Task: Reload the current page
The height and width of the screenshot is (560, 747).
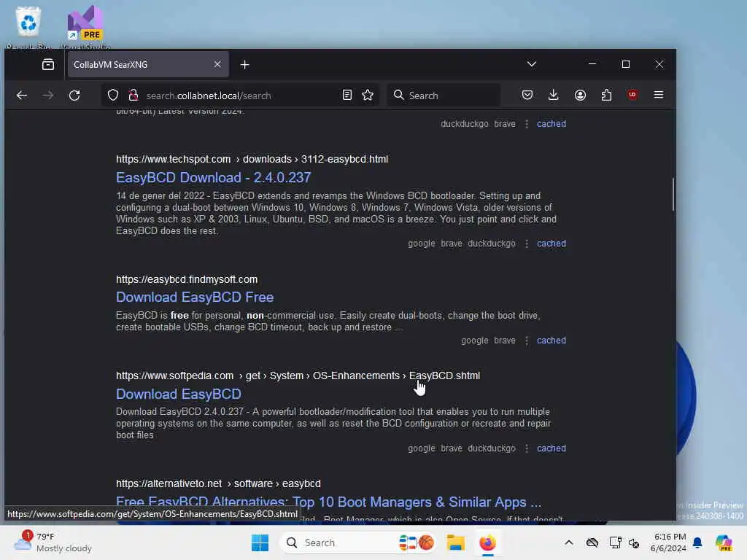Action: (74, 96)
